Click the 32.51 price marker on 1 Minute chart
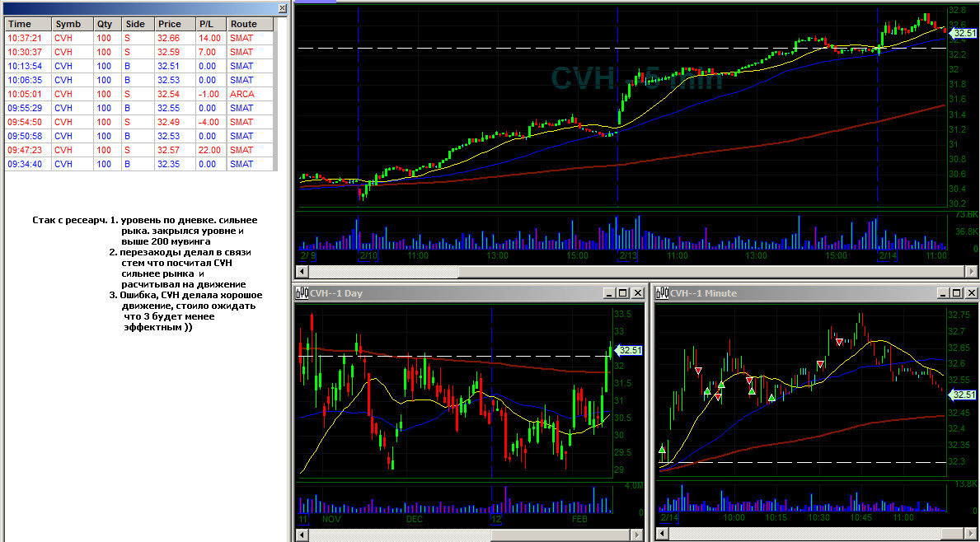The width and height of the screenshot is (980, 542). (x=963, y=395)
